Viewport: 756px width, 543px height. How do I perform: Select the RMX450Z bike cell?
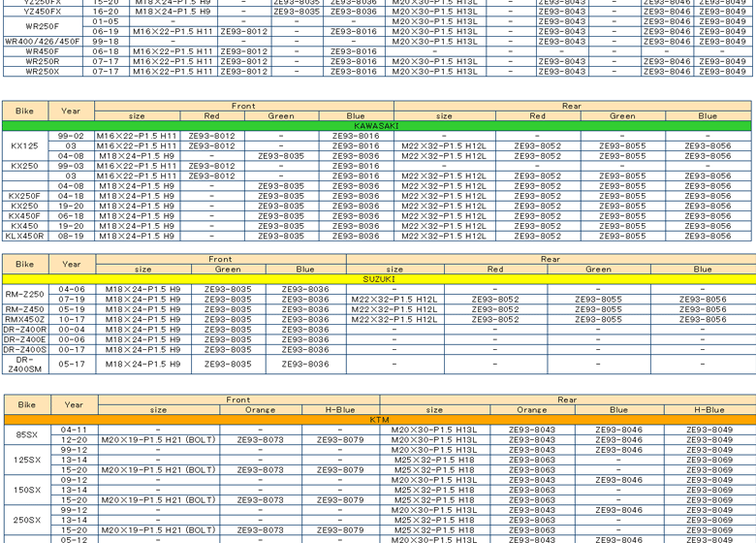[x=25, y=320]
